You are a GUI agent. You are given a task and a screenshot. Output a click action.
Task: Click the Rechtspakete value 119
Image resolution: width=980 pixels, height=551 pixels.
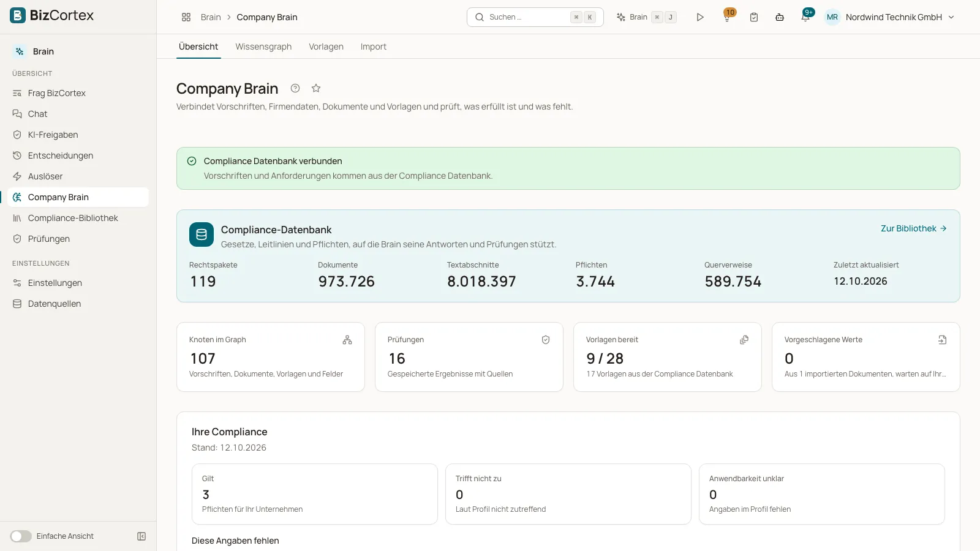[203, 282]
